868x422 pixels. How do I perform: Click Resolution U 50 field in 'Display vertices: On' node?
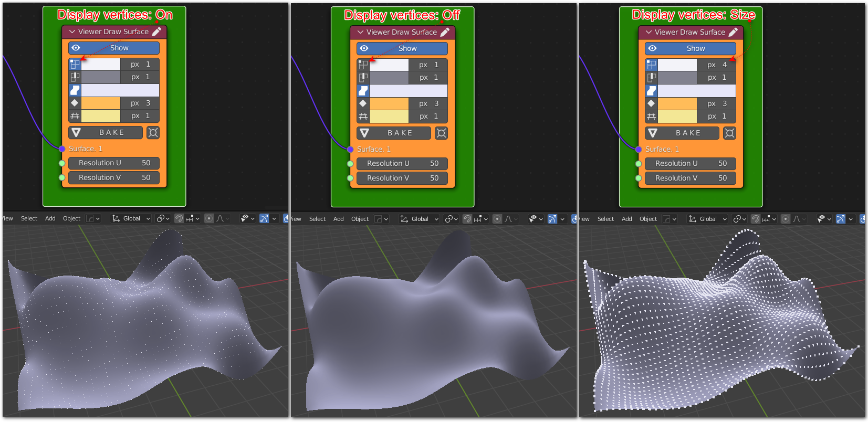coord(114,163)
